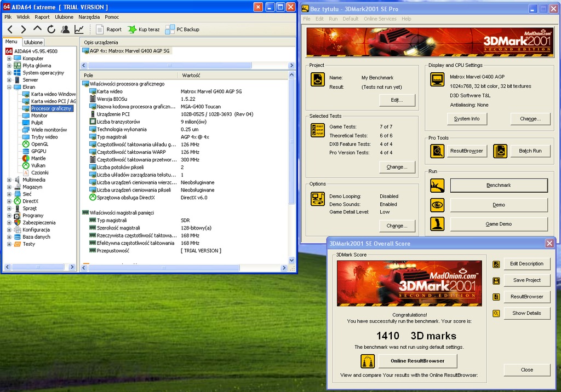The image size is (561, 392).
Task: Click the Game Demo joystick icon
Action: [x=437, y=224]
